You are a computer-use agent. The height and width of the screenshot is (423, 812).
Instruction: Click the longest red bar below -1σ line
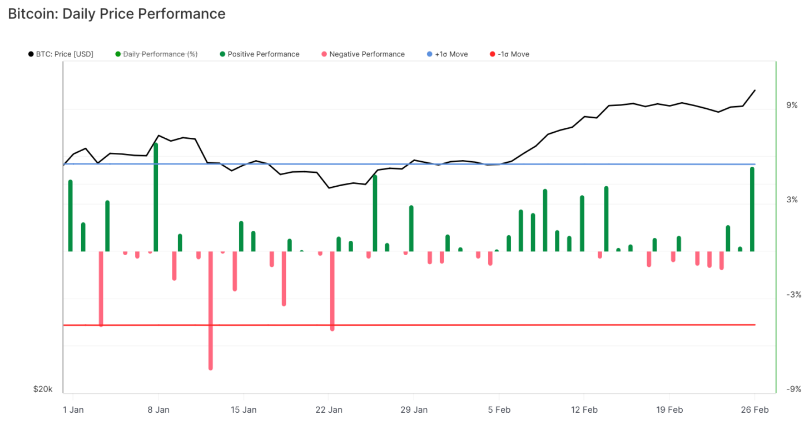click(x=210, y=310)
